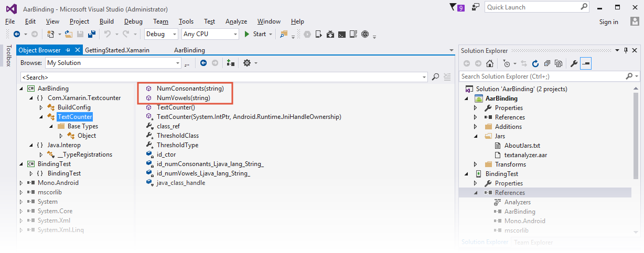Close the Object Browser tab
Image resolution: width=644 pixels, height=253 pixels.
[77, 50]
